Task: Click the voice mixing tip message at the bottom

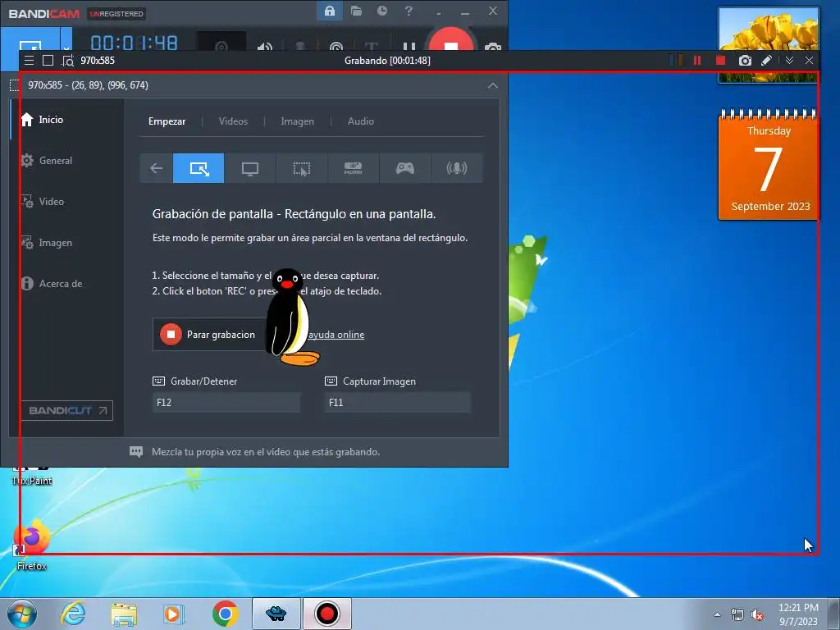Action: point(266,452)
